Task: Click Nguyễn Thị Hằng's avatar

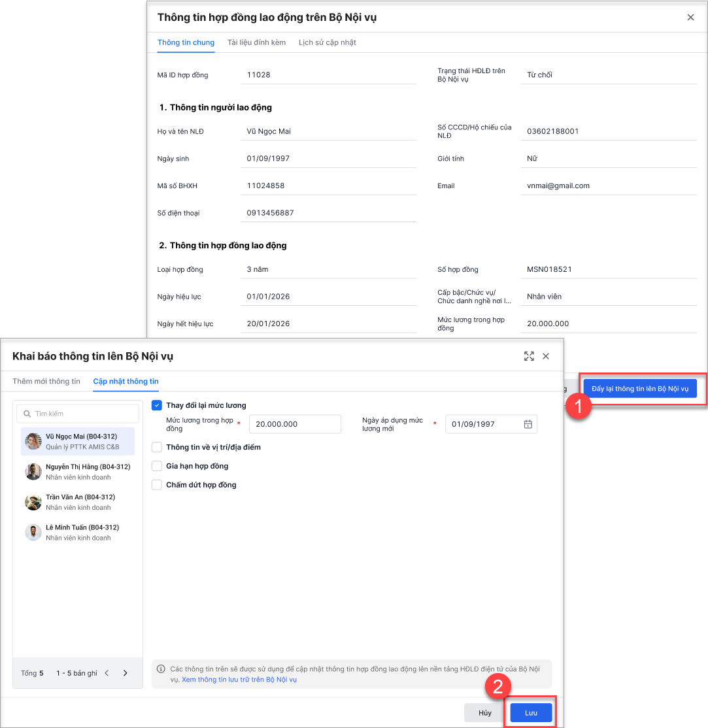Action: click(x=33, y=472)
